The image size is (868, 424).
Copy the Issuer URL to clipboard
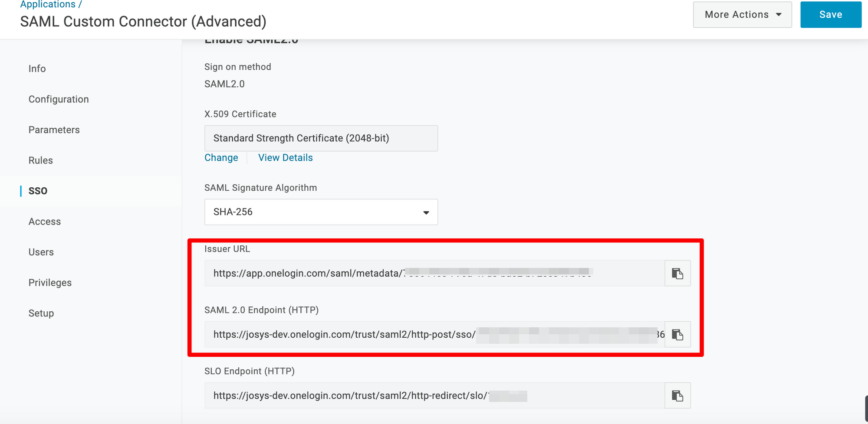[x=677, y=274]
